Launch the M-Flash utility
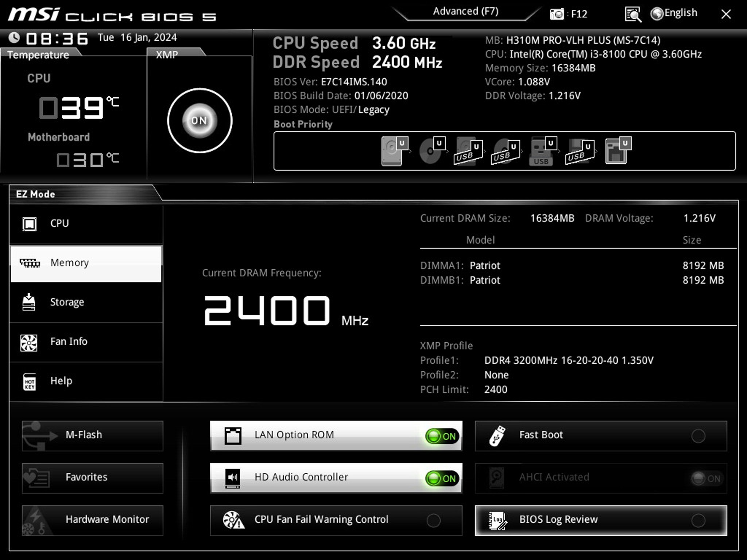Screen dimensions: 747x560 pyautogui.click(x=92, y=436)
